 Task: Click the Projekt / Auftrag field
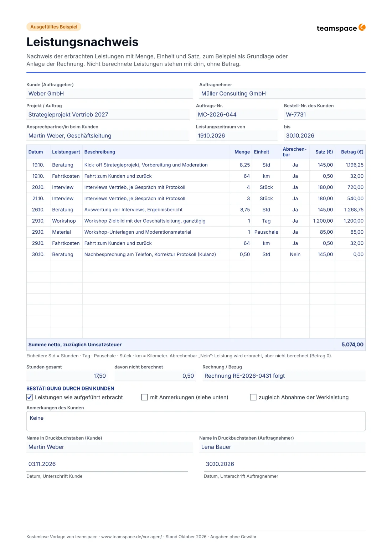[x=108, y=115]
